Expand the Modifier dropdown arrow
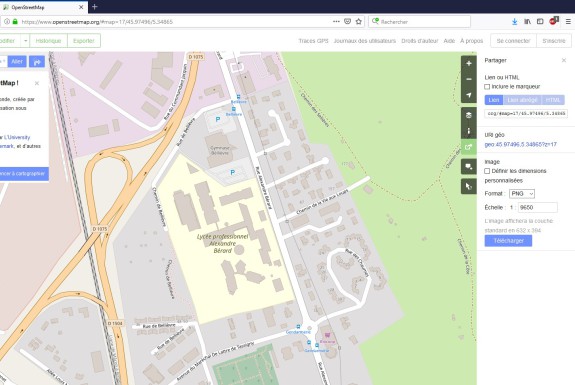This screenshot has width=575, height=385. click(x=25, y=41)
